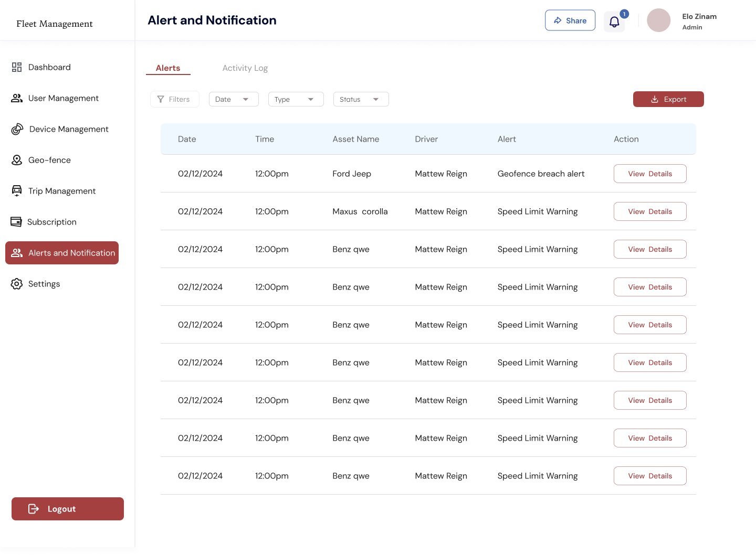This screenshot has height=555, width=756.
Task: Switch to the Activity Log tab
Action: pyautogui.click(x=245, y=68)
